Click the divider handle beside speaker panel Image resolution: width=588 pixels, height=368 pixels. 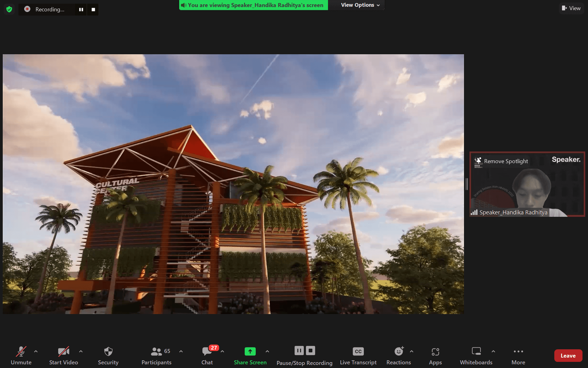click(x=467, y=184)
